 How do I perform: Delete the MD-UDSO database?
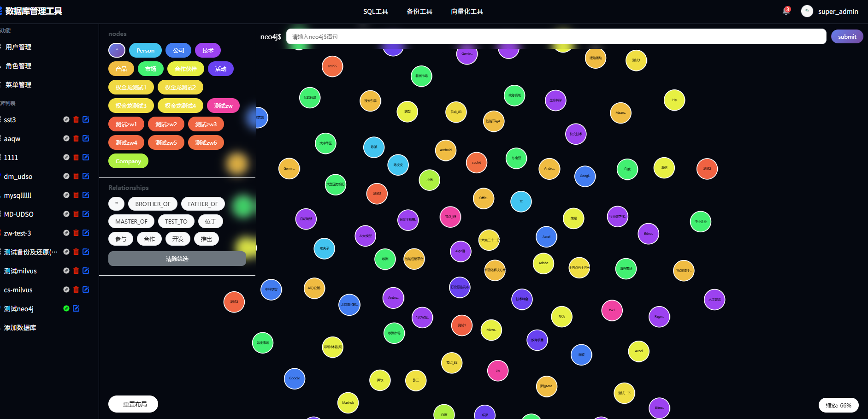coord(76,214)
